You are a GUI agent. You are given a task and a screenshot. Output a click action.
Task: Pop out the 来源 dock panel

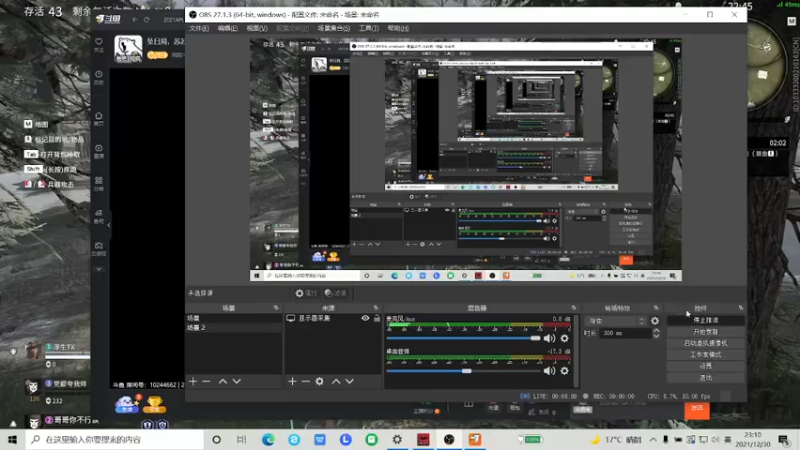pos(376,308)
